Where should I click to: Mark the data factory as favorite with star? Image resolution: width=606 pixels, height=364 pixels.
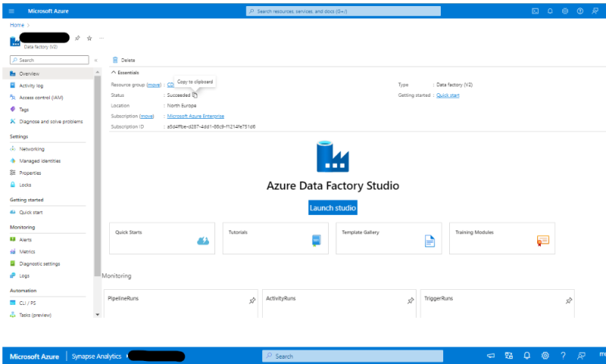[89, 38]
